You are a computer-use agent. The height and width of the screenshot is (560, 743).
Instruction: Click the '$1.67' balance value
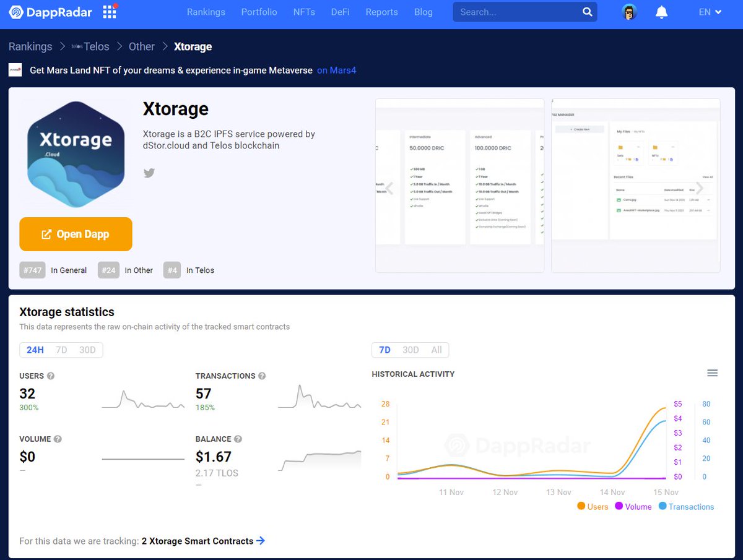coord(214,457)
